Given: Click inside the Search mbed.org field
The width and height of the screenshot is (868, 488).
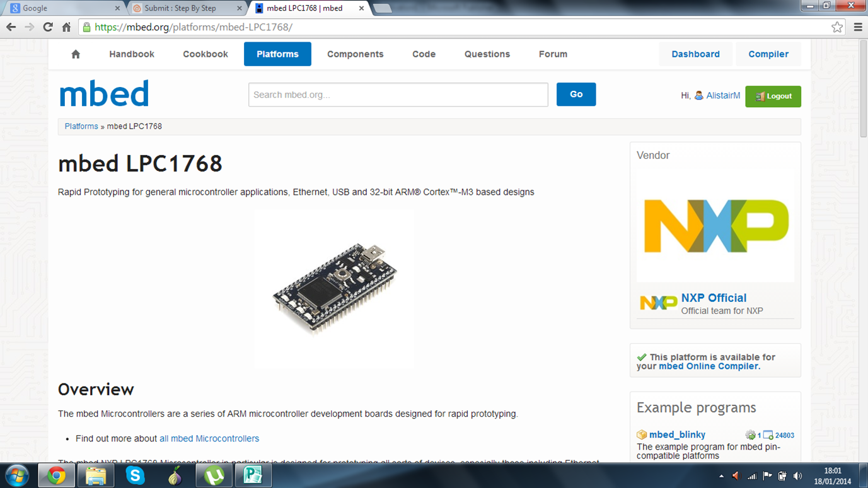Looking at the screenshot, I should [x=398, y=95].
